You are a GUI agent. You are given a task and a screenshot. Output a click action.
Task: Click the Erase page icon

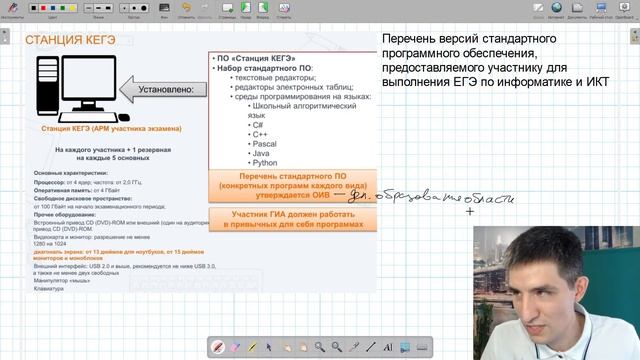(284, 8)
